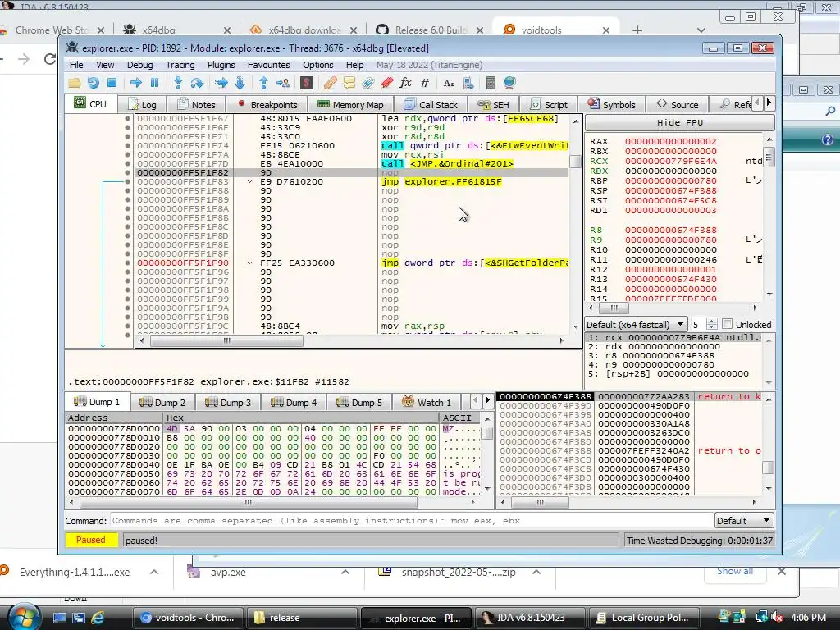
Task: Click the Variables hash toolbar icon
Action: pyautogui.click(x=425, y=83)
